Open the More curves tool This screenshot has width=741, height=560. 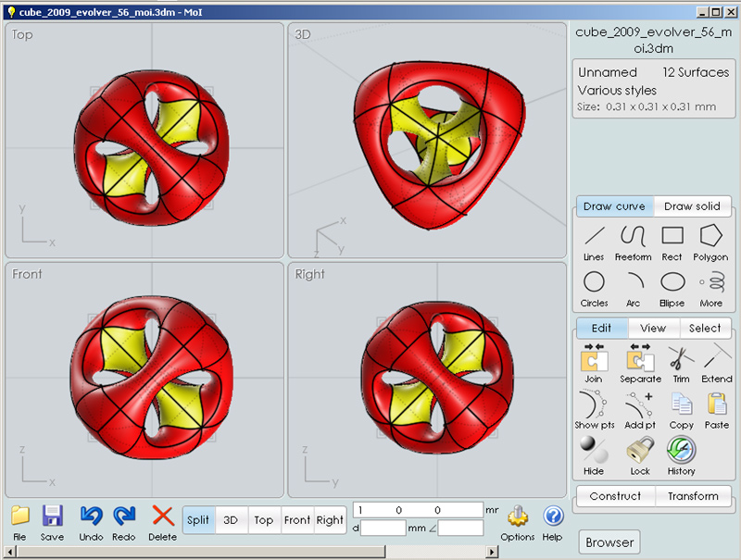(710, 290)
